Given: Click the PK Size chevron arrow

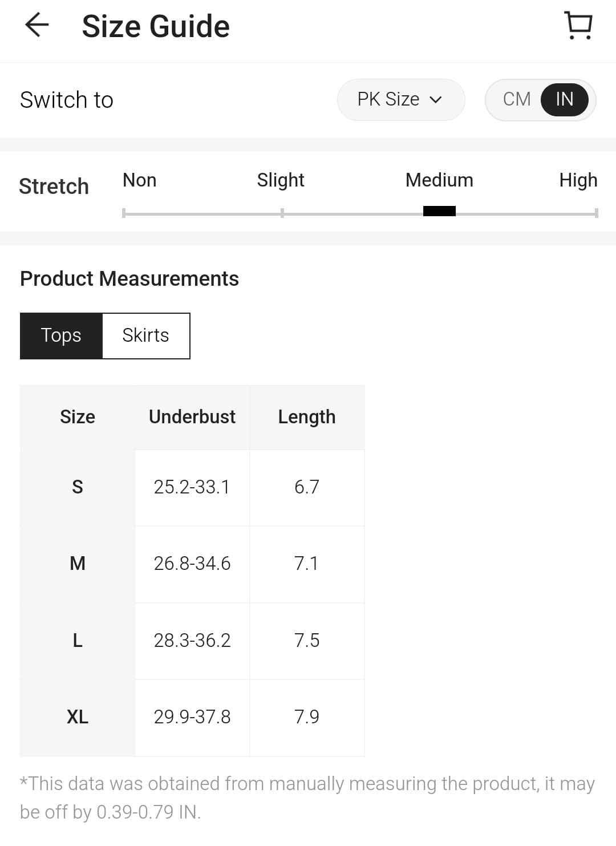Looking at the screenshot, I should click(436, 100).
